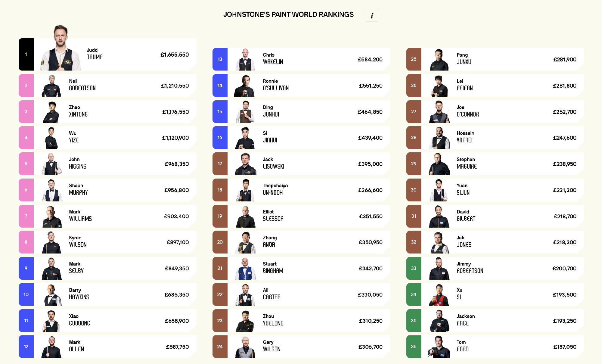Click Tom Ford's ranking entry
This screenshot has width=602, height=364.
[x=495, y=347]
